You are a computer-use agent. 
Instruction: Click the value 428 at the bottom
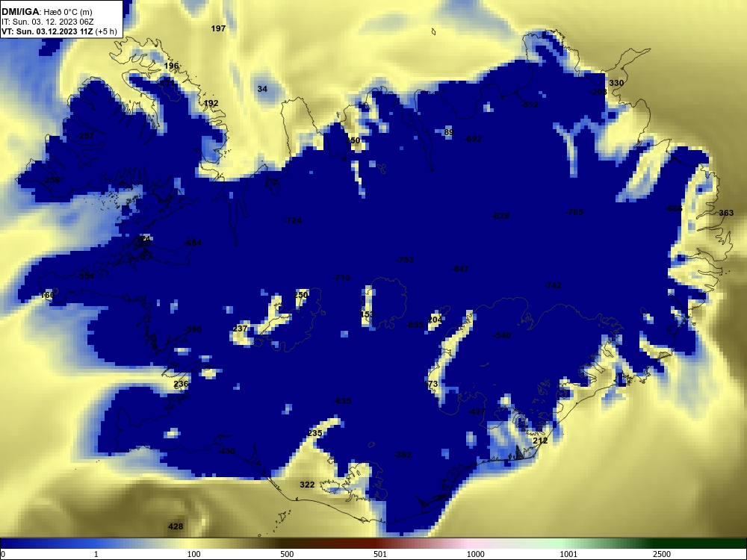coord(176,526)
